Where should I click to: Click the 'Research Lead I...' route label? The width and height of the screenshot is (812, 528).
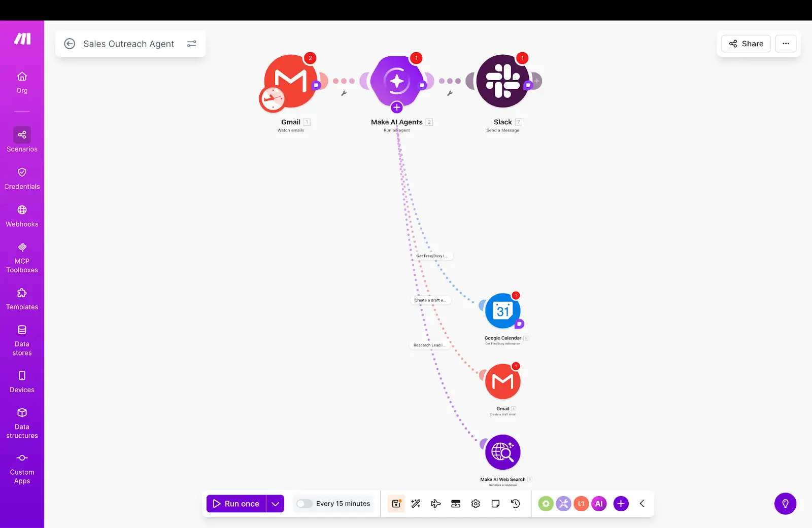click(429, 345)
